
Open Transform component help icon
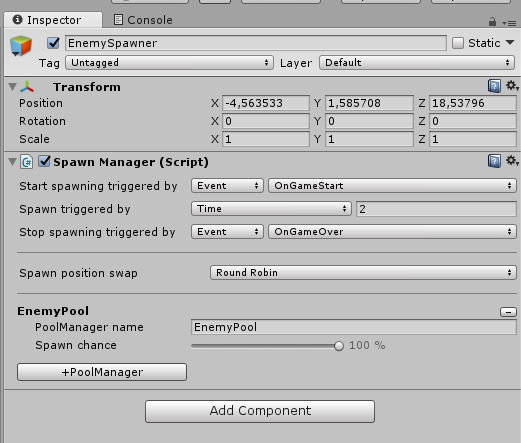(x=494, y=86)
